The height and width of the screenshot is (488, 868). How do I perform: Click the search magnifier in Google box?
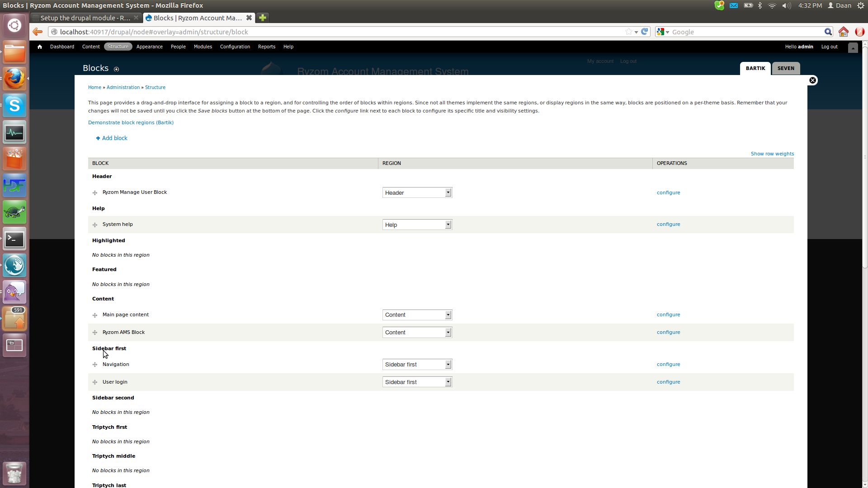click(x=828, y=32)
